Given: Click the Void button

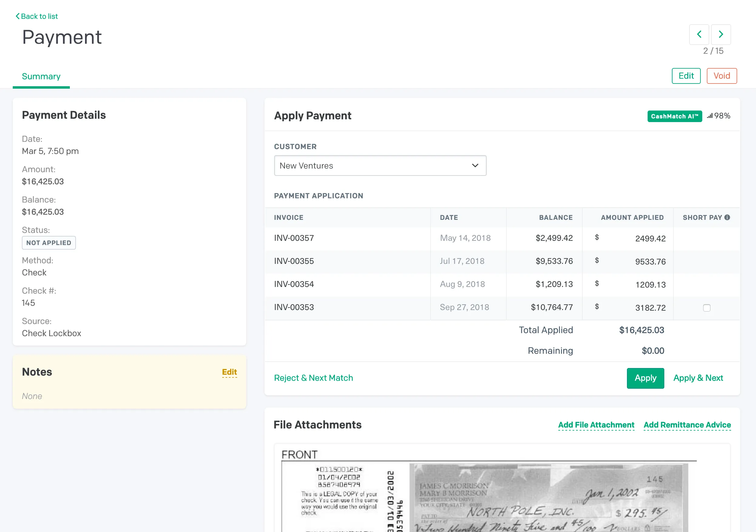Looking at the screenshot, I should (722, 76).
